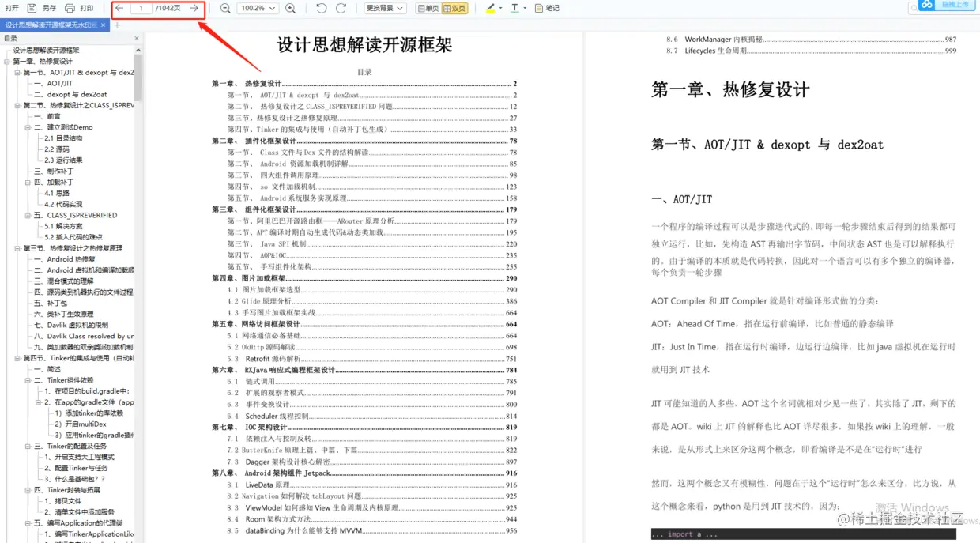Viewport: 980px width, 543px height.
Task: Open TOC entry 第二章、插件化框架设计
Action: (x=364, y=141)
